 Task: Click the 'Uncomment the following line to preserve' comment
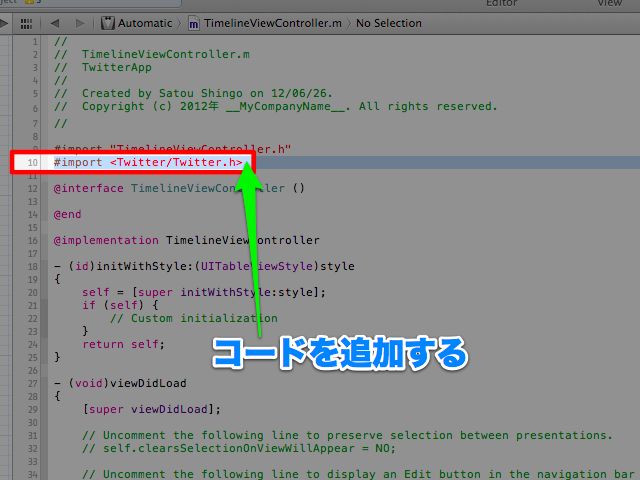point(347,435)
